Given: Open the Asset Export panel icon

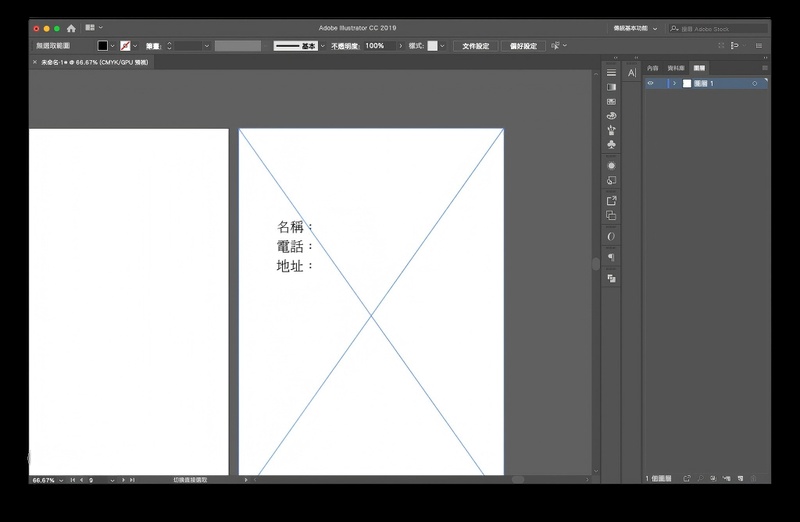Looking at the screenshot, I should click(611, 201).
